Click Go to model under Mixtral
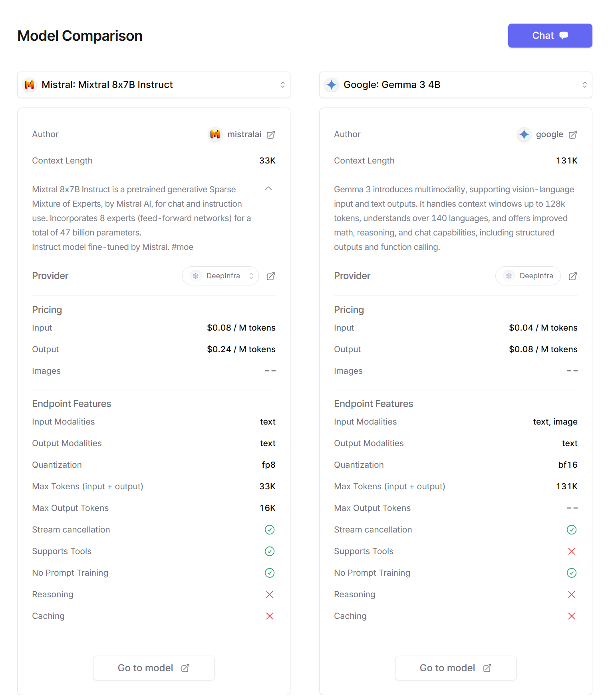The width and height of the screenshot is (612, 700). tap(154, 668)
